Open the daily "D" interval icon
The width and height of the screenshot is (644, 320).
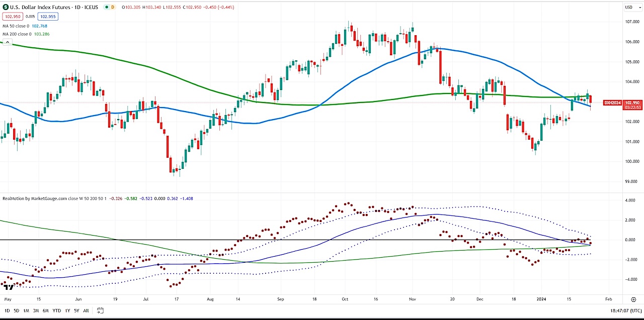pos(113,7)
